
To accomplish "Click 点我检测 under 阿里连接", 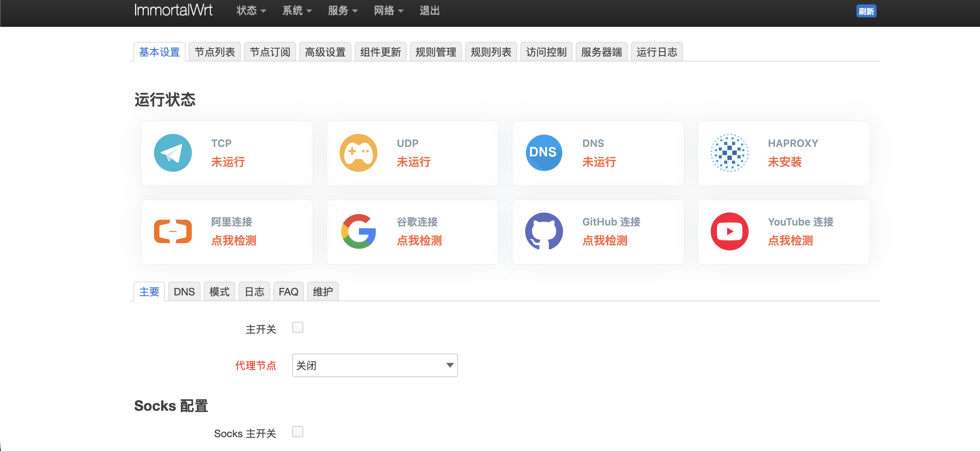I will pyautogui.click(x=234, y=240).
